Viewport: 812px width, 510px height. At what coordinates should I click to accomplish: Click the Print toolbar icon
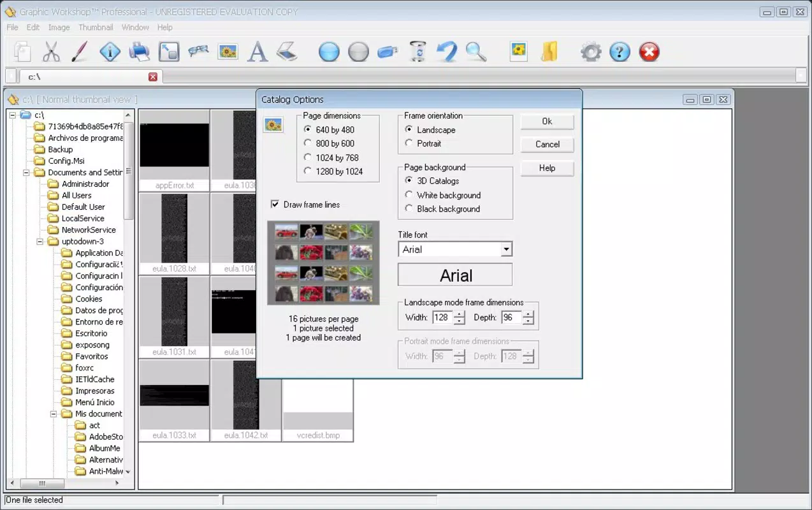click(x=139, y=52)
